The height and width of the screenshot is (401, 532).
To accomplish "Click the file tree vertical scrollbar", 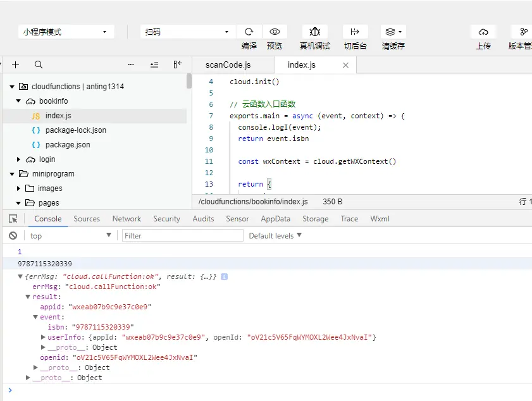I will point(189,82).
